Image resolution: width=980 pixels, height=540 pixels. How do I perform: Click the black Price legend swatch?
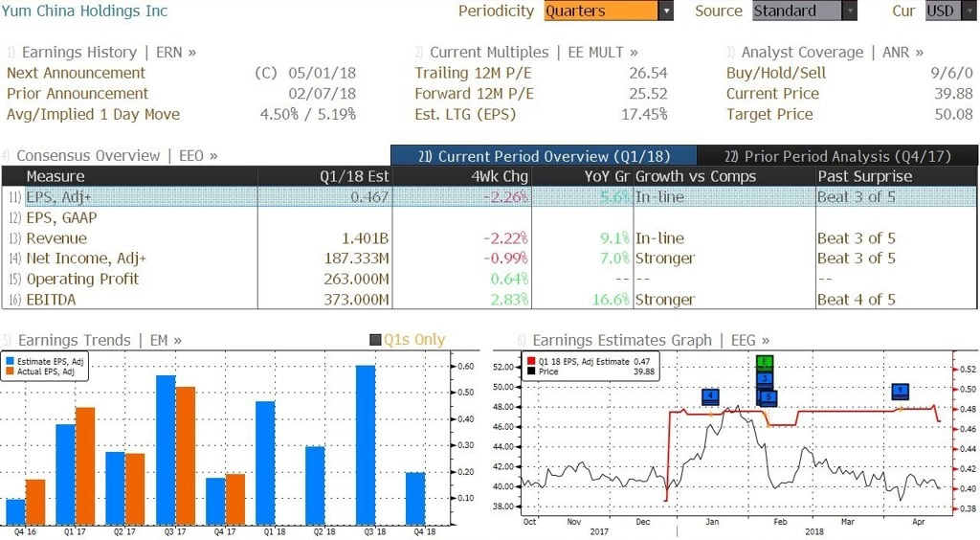[531, 371]
